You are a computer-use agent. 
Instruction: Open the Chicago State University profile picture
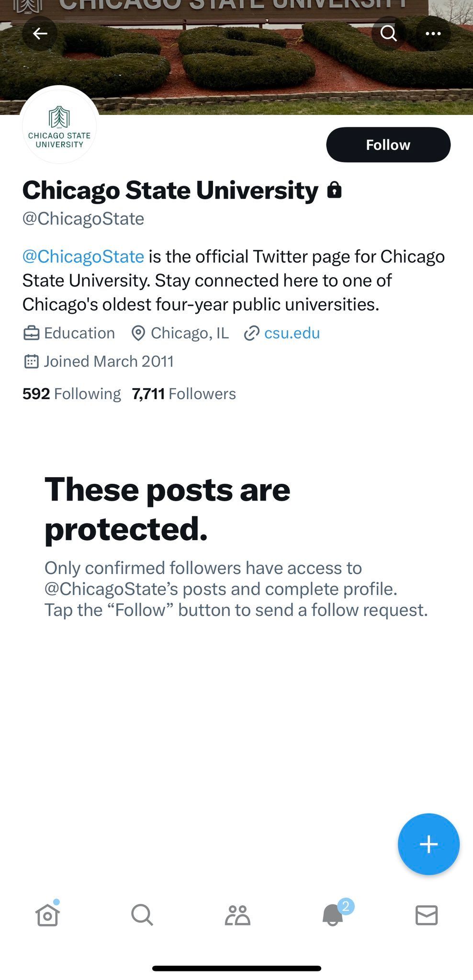coord(59,126)
